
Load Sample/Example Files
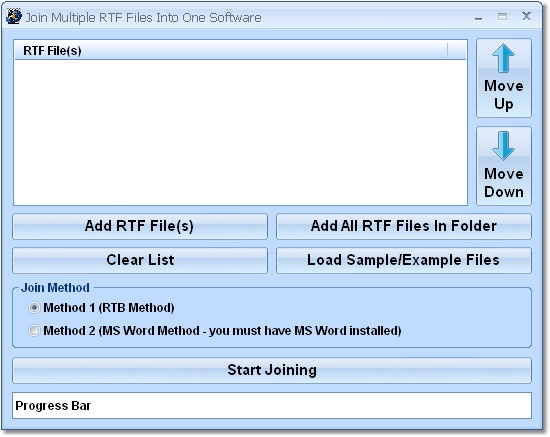(x=404, y=260)
